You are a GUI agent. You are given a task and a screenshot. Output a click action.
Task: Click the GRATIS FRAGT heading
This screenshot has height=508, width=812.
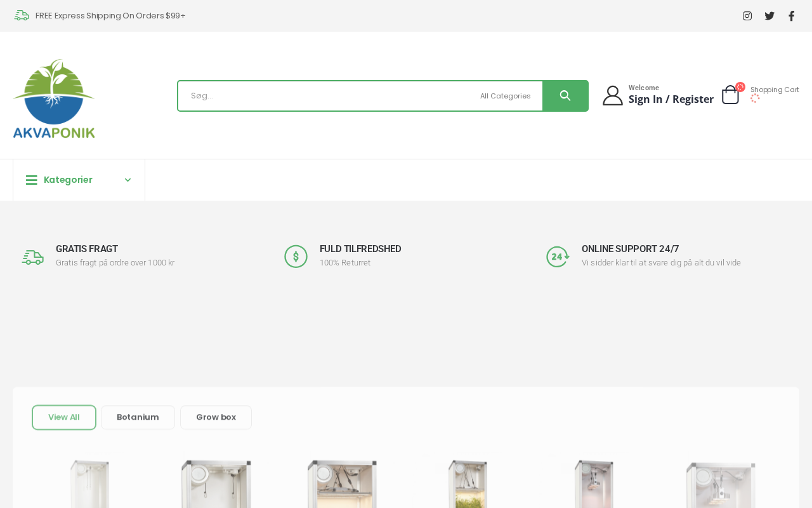[87, 249]
